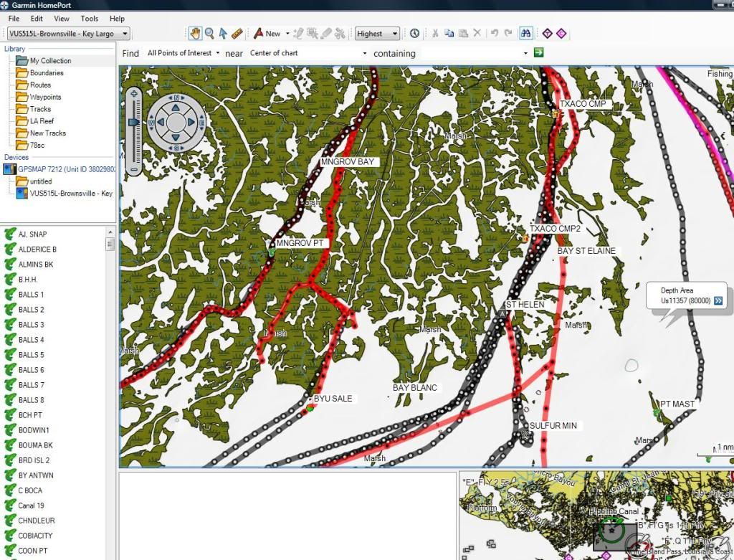Click the Cut scissors icon
The width and height of the screenshot is (734, 560).
[x=435, y=33]
